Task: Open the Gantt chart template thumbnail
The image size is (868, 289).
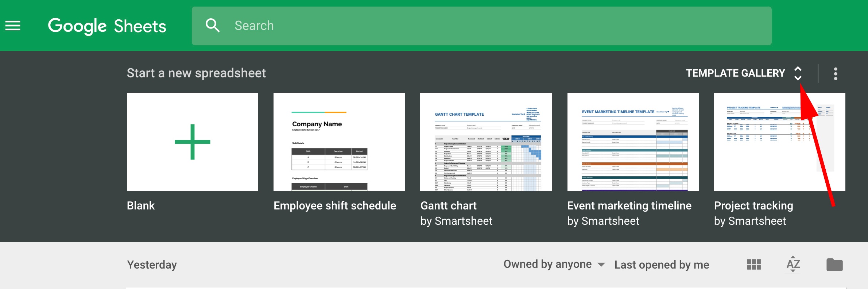Action: click(x=486, y=142)
